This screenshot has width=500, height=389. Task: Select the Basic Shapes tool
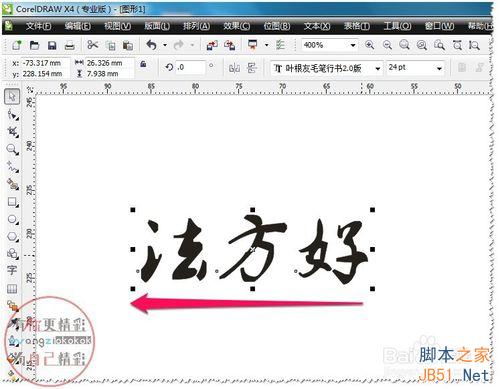coord(12,254)
